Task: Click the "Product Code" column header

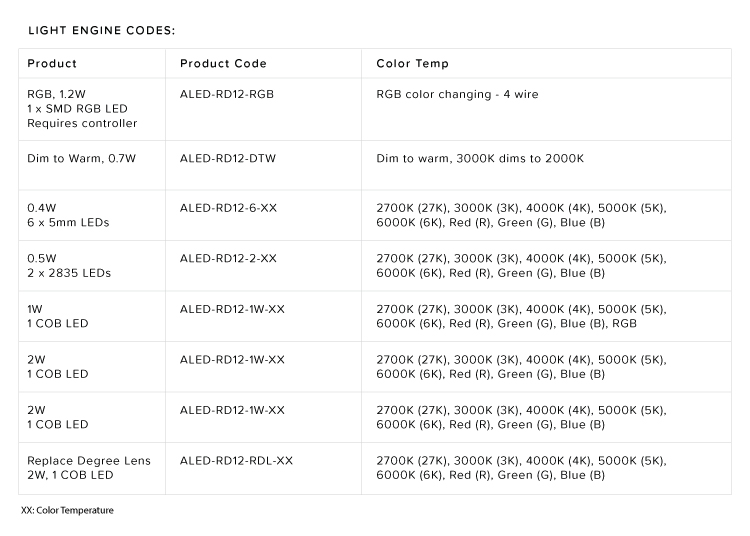Action: [x=223, y=64]
